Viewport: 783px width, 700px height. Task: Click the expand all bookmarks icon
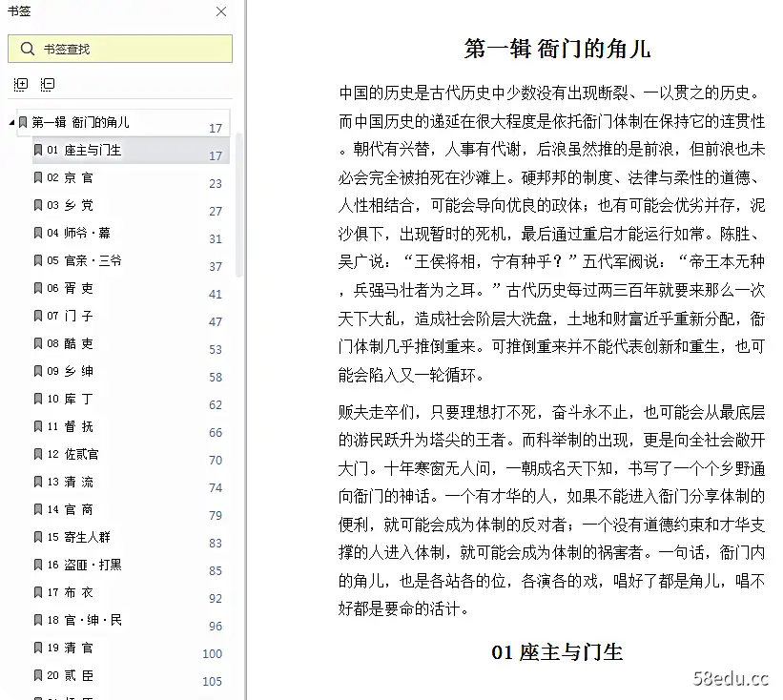pyautogui.click(x=21, y=84)
